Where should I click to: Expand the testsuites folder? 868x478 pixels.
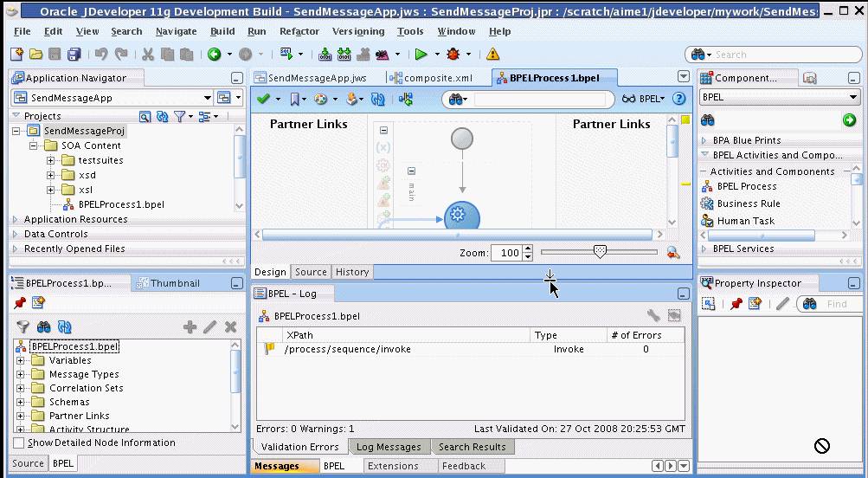pyautogui.click(x=50, y=160)
